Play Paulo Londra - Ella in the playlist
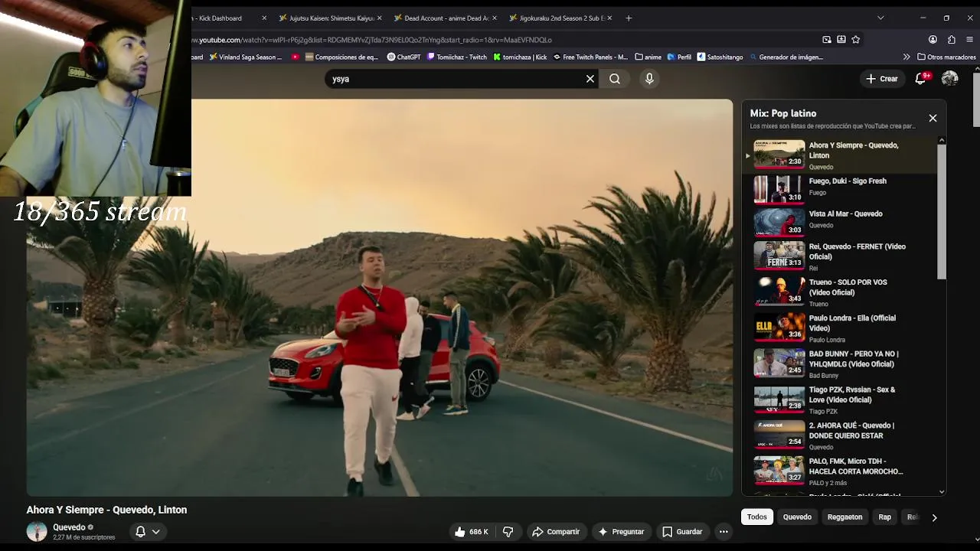 pos(838,328)
